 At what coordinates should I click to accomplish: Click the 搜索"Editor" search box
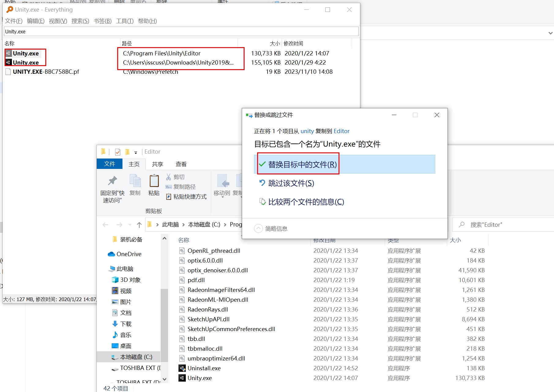pos(503,225)
